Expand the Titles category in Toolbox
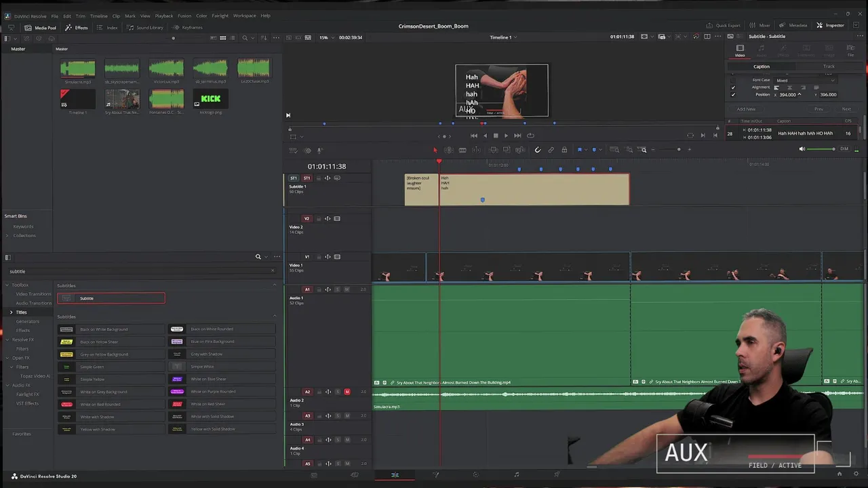 [11, 312]
